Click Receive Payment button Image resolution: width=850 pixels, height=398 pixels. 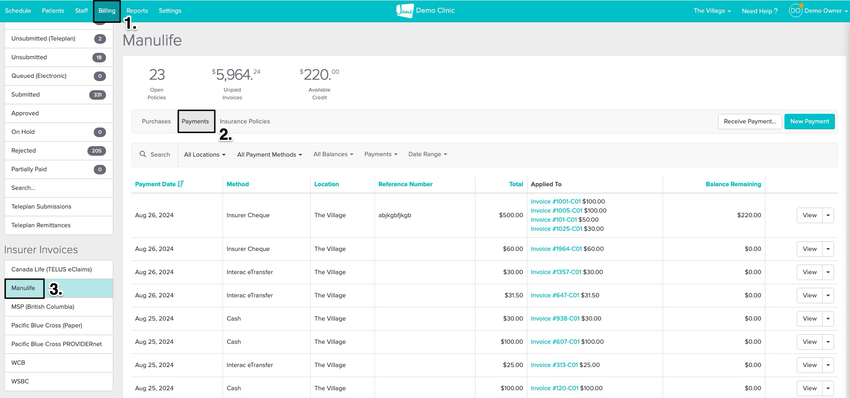(750, 121)
